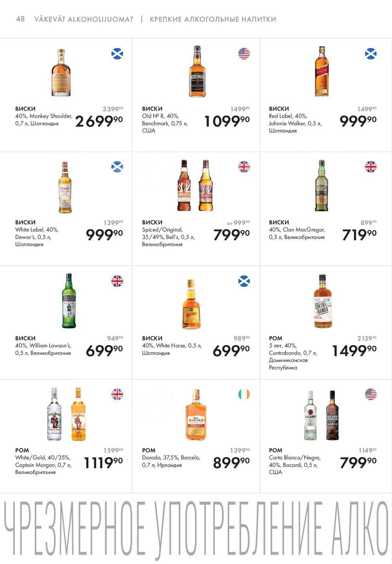Screen dimensions: 392x564
Task: Select the Johnnie Walker Red Label bottle
Action: click(x=322, y=71)
